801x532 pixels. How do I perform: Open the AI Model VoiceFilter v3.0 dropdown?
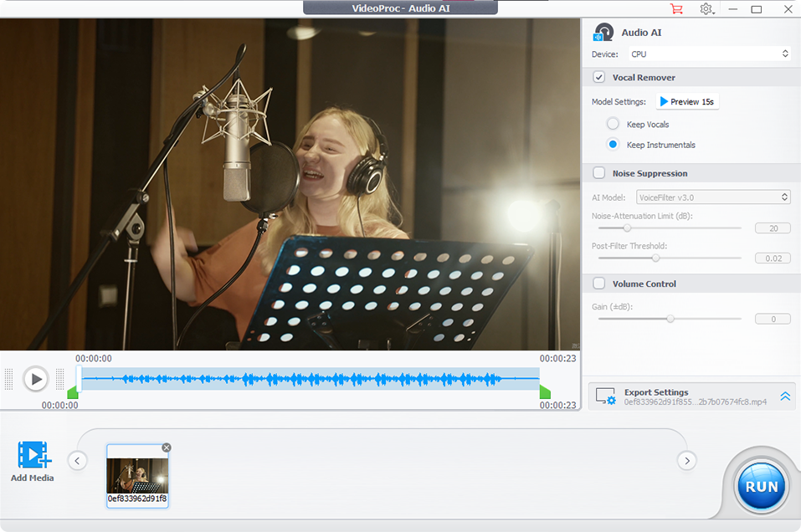[712, 197]
